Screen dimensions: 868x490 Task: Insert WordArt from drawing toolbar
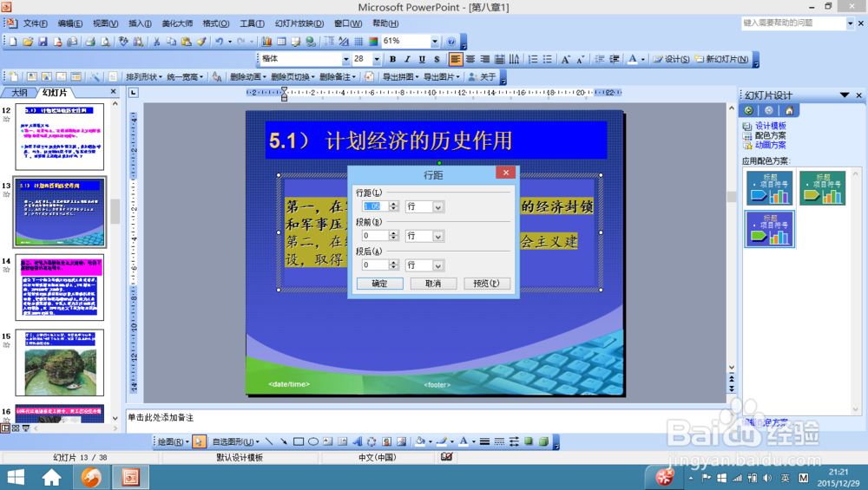[x=358, y=441]
